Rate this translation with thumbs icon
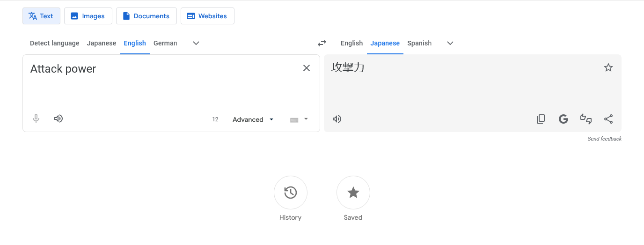The height and width of the screenshot is (245, 644). [x=586, y=119]
